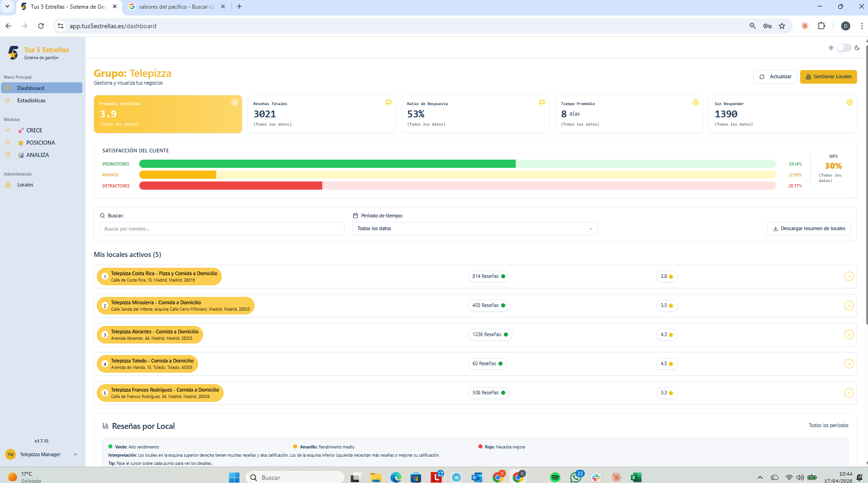Image resolution: width=868 pixels, height=483 pixels.
Task: Open the Chrome profile D avatar
Action: coord(846,26)
